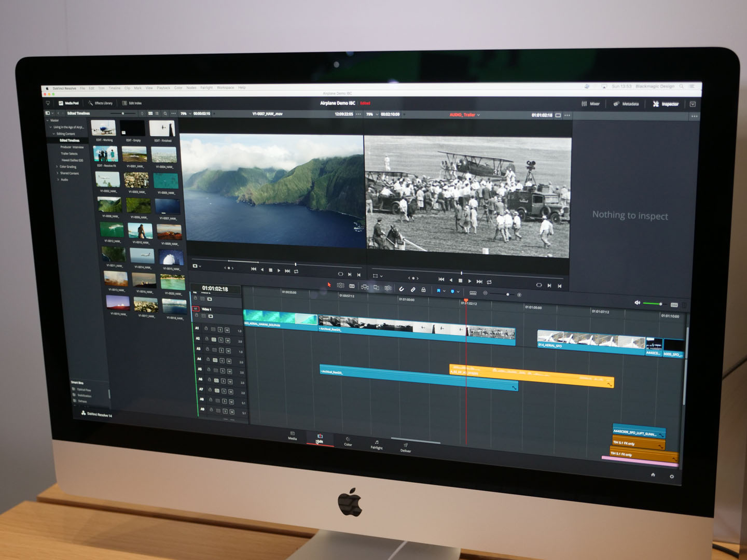Open media pool search magnifier
The width and height of the screenshot is (747, 560).
point(165,114)
